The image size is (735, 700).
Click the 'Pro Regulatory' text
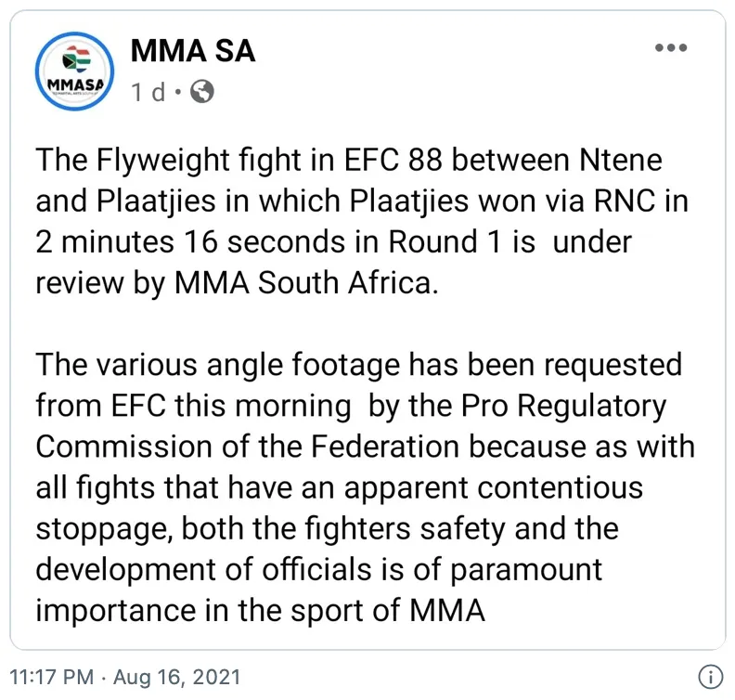pos(563,406)
